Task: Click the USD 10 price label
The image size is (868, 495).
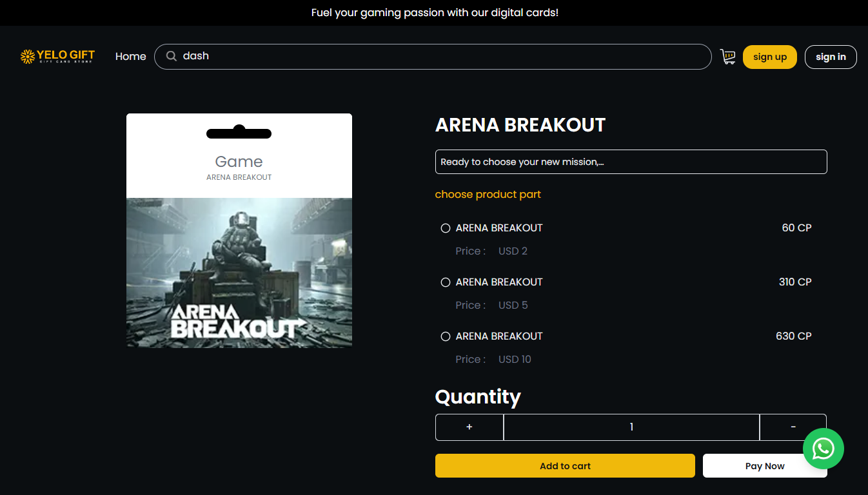Action: click(x=515, y=360)
